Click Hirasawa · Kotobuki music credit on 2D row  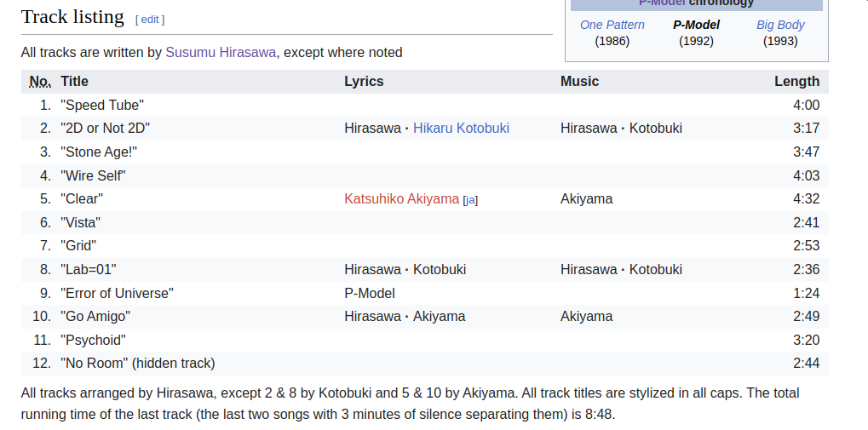pyautogui.click(x=621, y=129)
